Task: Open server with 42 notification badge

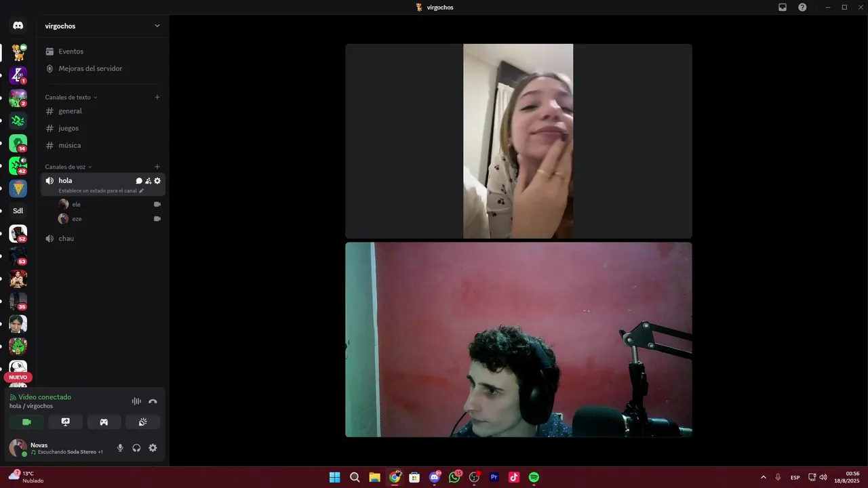Action: click(18, 166)
